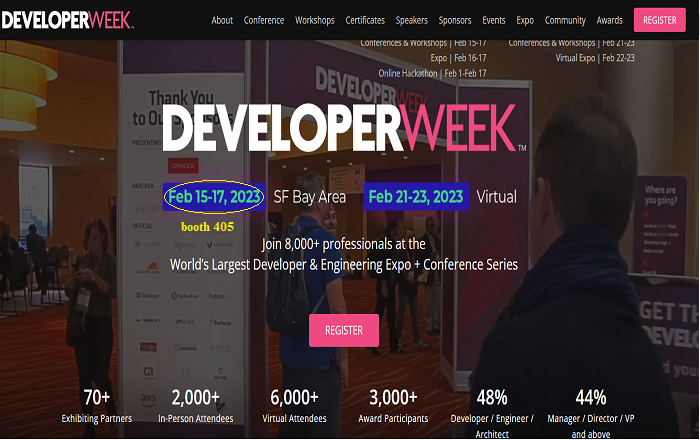
Task: Click the '44%' Manager / Director stat
Action: (x=591, y=397)
